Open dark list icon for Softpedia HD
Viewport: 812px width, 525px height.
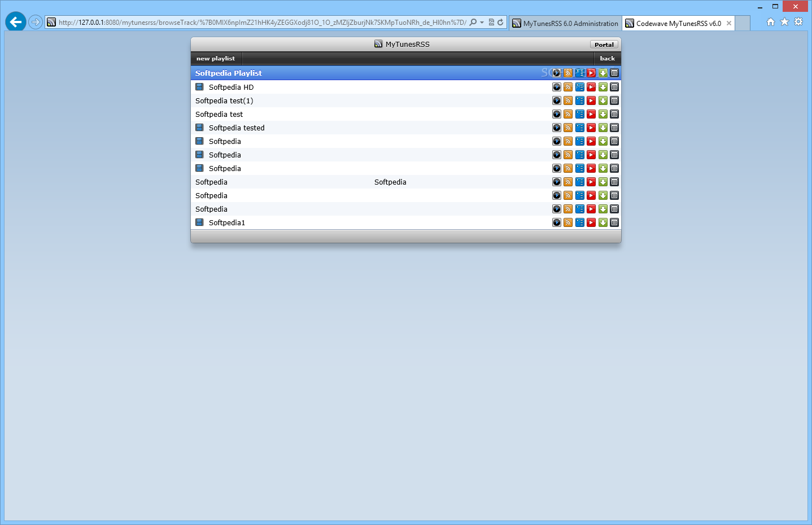[x=614, y=87]
